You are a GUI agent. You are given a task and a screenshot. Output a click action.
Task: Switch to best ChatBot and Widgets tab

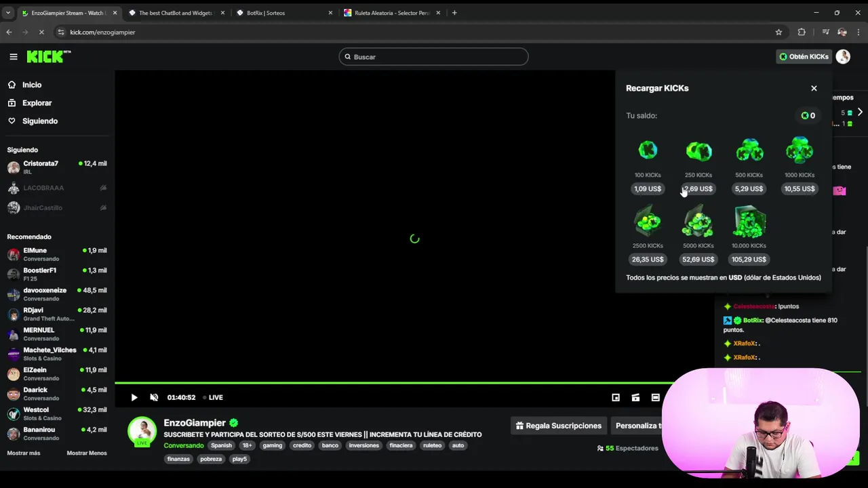[x=176, y=13]
